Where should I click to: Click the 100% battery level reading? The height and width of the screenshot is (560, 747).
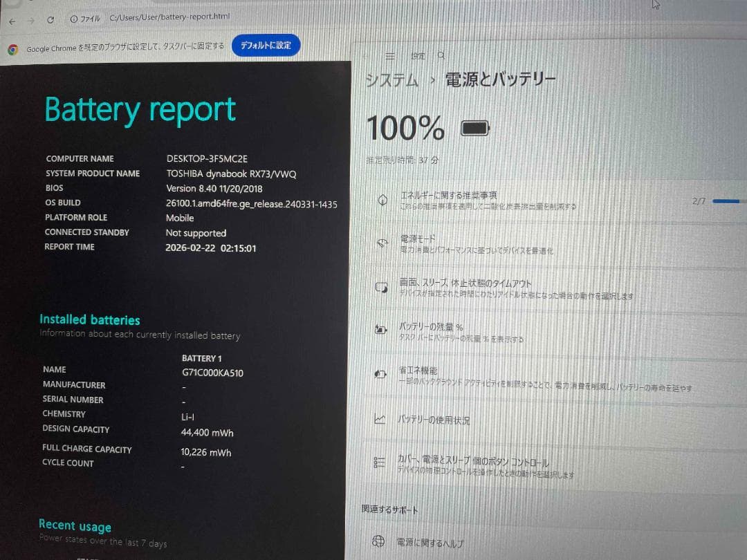(405, 128)
